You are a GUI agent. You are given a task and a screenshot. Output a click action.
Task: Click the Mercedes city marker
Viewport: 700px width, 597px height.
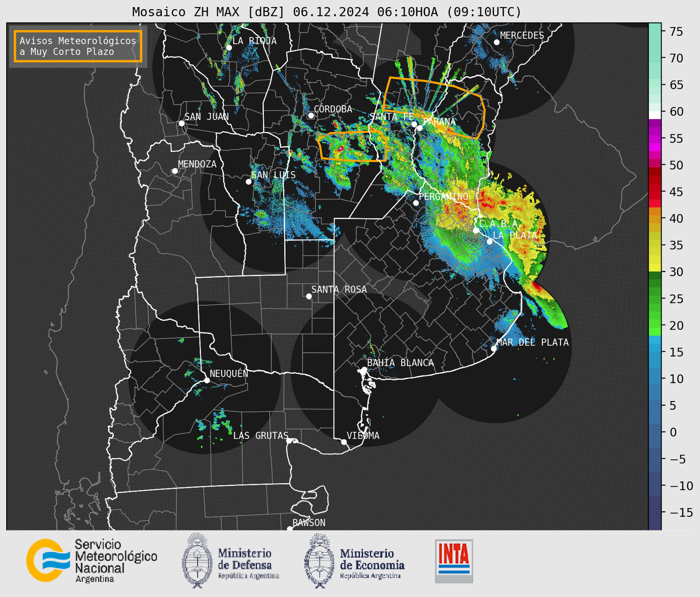tap(497, 42)
